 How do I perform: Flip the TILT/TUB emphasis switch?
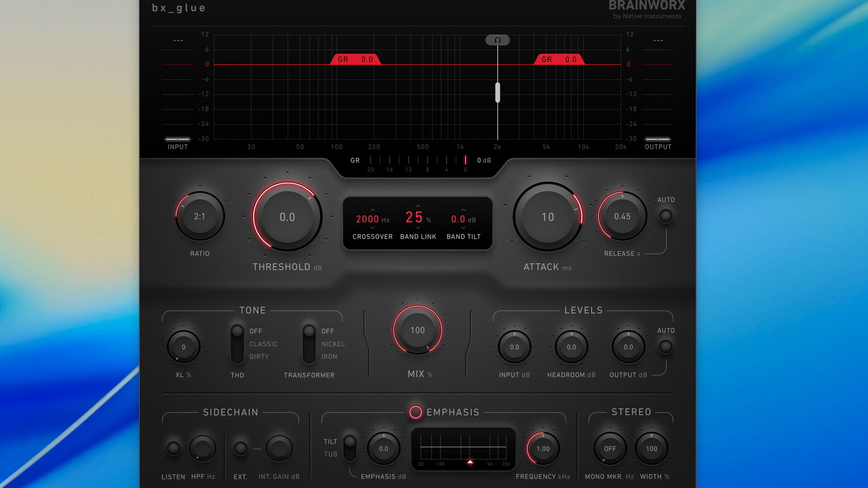click(350, 448)
